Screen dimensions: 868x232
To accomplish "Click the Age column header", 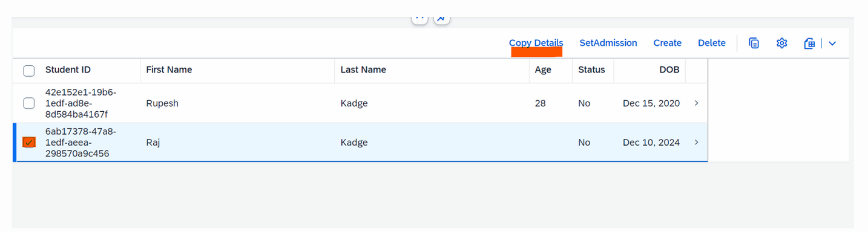I will (x=550, y=70).
